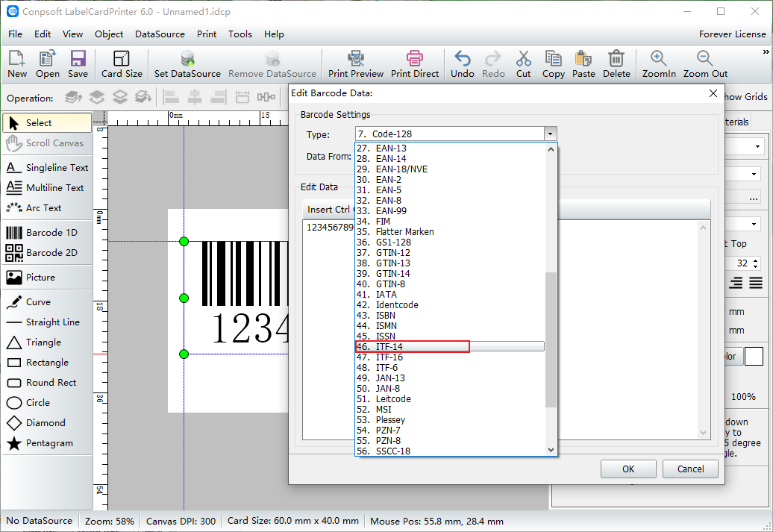
Task: Select the Barcode 2D tool
Action: (47, 253)
